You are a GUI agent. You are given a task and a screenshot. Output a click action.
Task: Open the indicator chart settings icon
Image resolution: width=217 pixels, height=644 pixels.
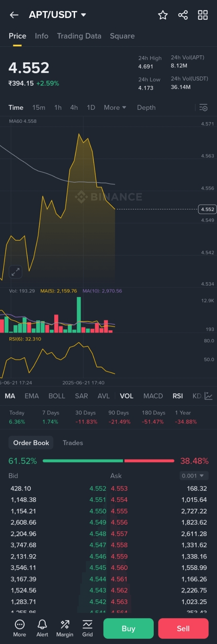[x=209, y=396]
